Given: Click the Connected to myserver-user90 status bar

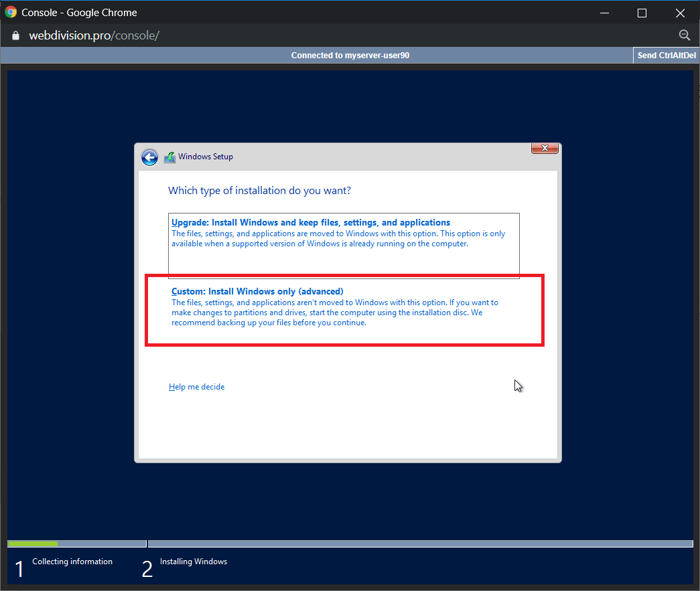Looking at the screenshot, I should [x=350, y=56].
